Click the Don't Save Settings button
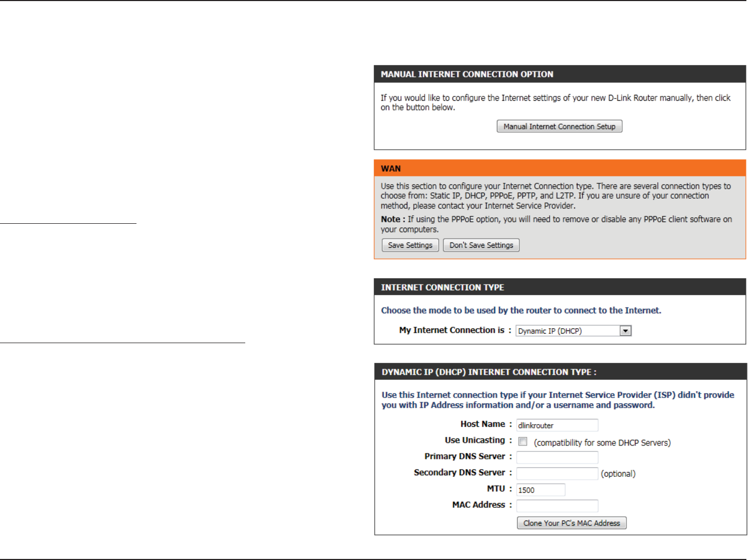 click(x=481, y=245)
